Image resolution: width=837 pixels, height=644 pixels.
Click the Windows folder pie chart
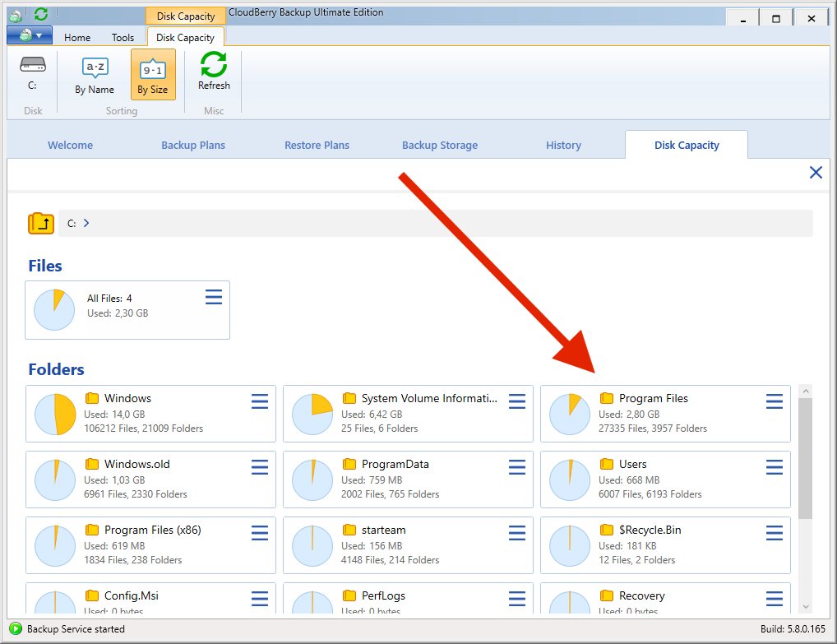tap(55, 415)
